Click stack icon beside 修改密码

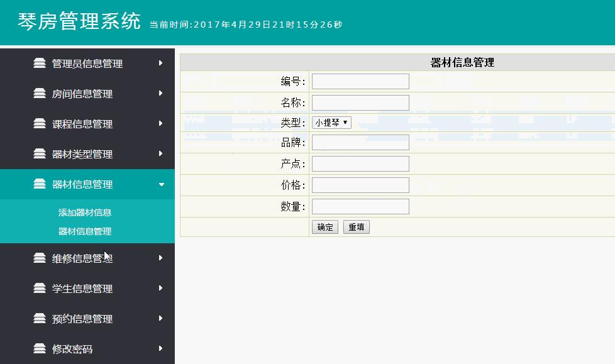coord(40,348)
